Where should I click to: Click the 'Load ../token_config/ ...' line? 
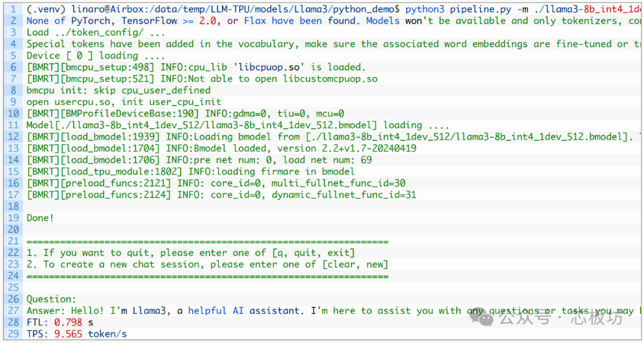tap(96, 32)
